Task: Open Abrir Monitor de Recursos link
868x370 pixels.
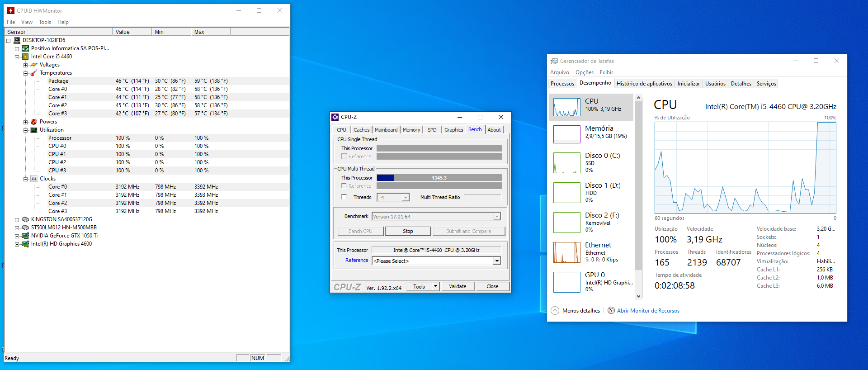Action: (648, 311)
